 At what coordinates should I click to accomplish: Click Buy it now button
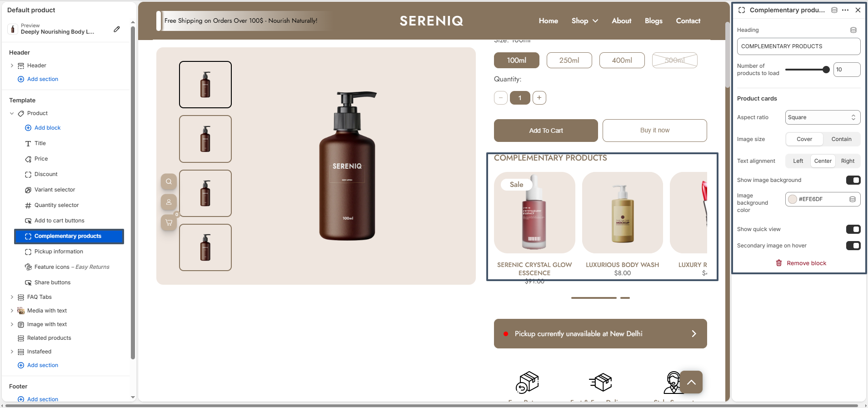[655, 131]
